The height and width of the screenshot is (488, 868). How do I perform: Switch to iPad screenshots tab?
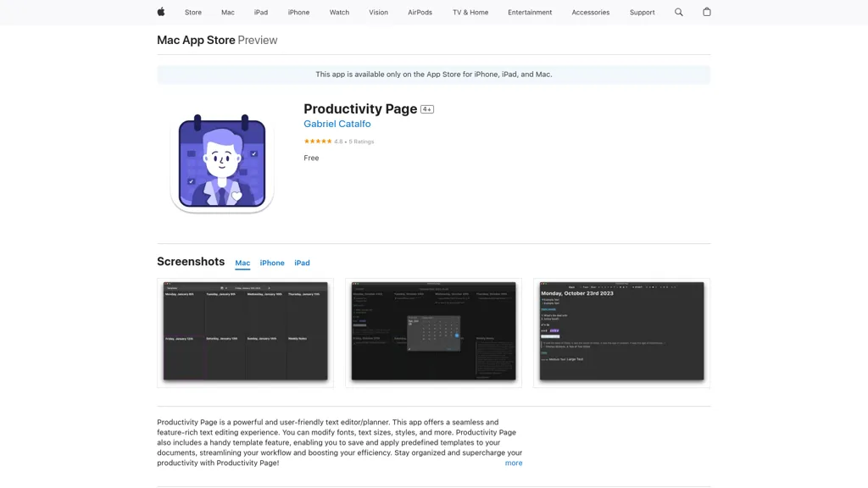[303, 263]
